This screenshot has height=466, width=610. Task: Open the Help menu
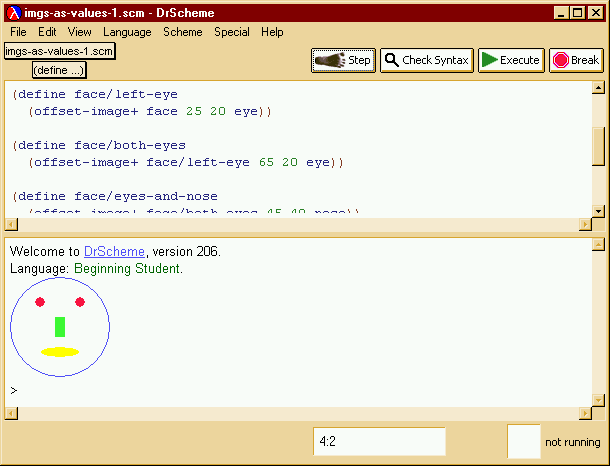[x=272, y=32]
